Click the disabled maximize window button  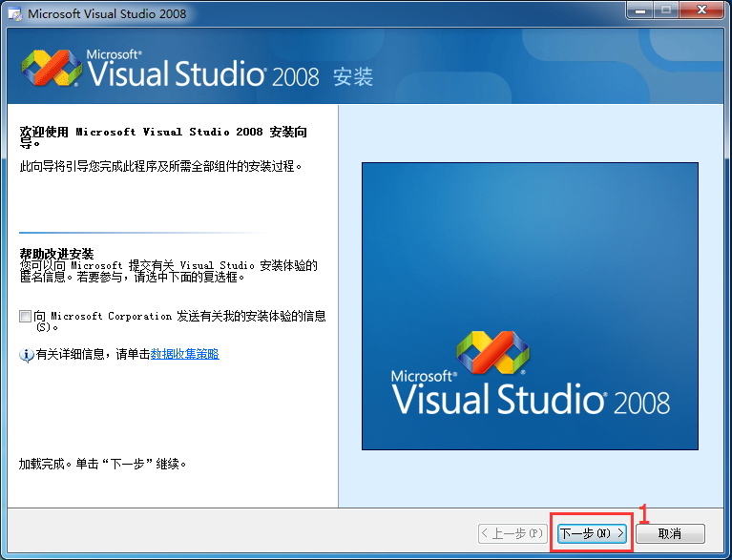pos(666,10)
